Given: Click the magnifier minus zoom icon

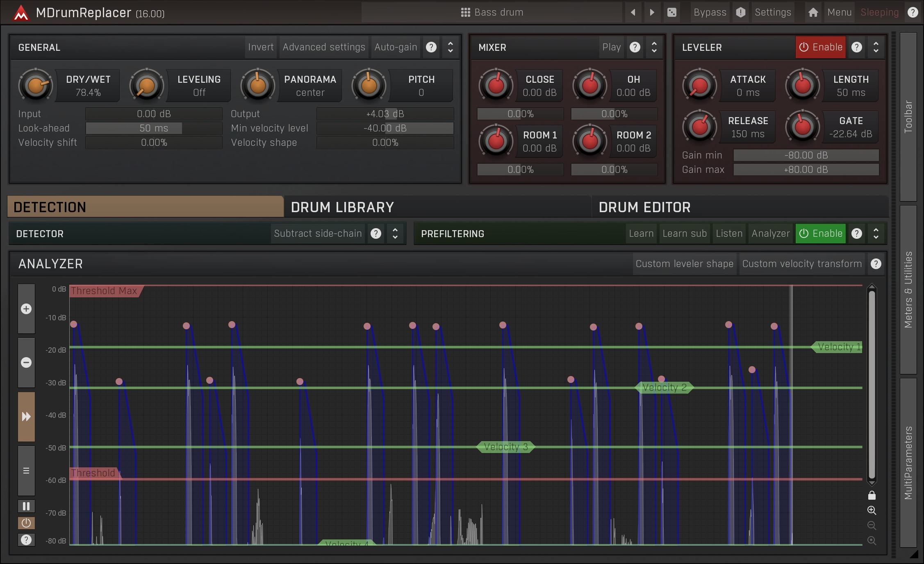Looking at the screenshot, I should 872,525.
